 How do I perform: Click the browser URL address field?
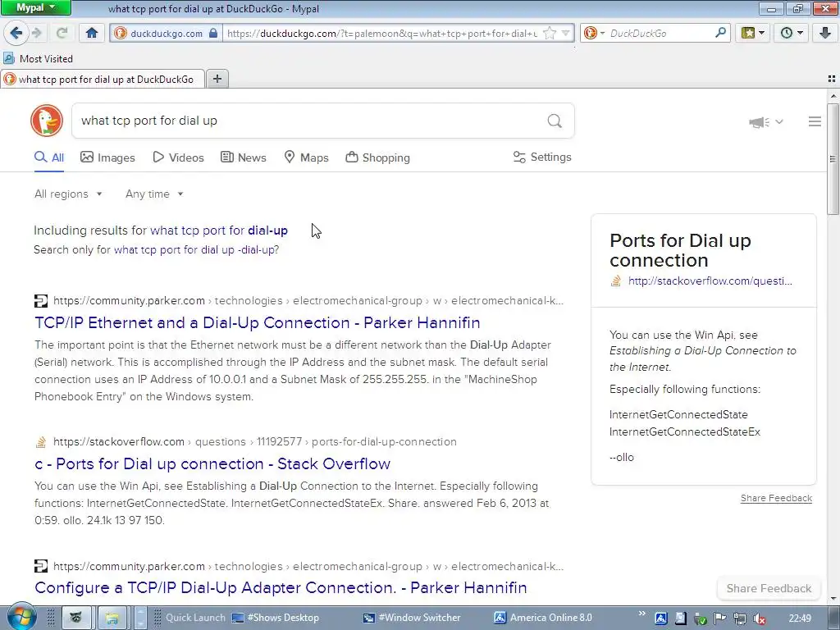click(x=382, y=33)
